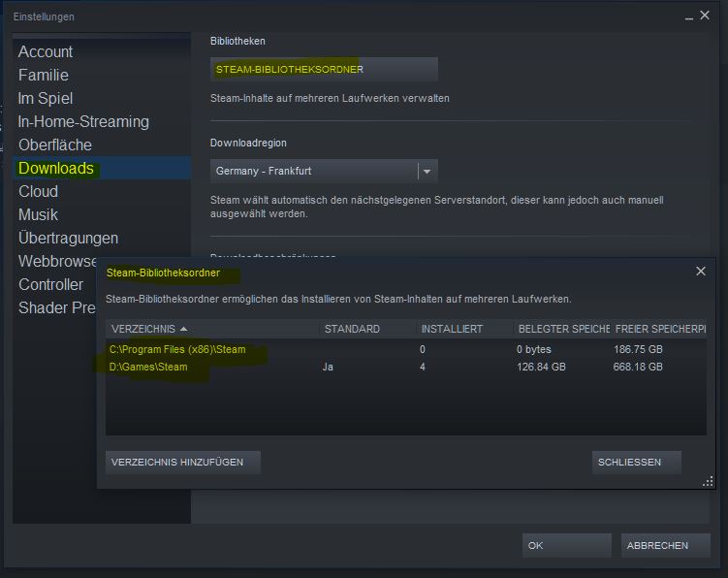728x578 pixels.
Task: Sort by the VERZEICHNIS column header
Action: tap(212, 329)
